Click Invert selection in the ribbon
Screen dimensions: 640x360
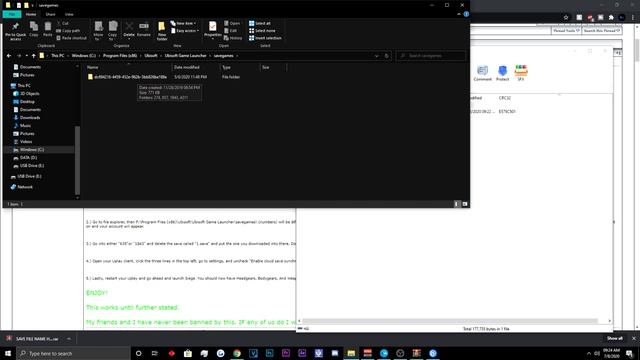[x=265, y=38]
